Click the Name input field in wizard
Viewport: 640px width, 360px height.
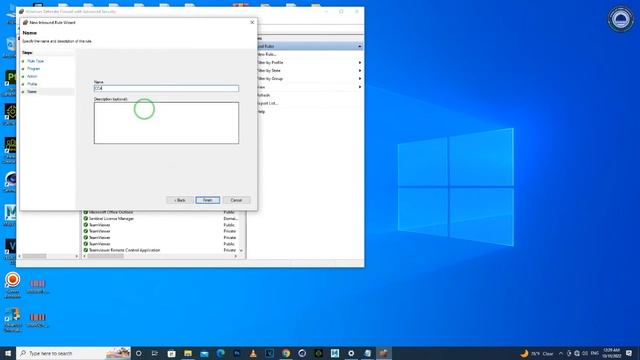[x=166, y=88]
